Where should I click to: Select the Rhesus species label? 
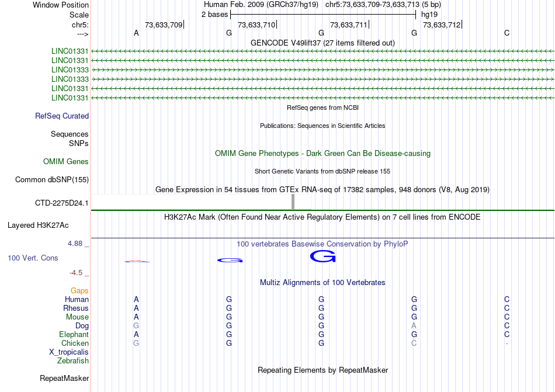pos(76,308)
